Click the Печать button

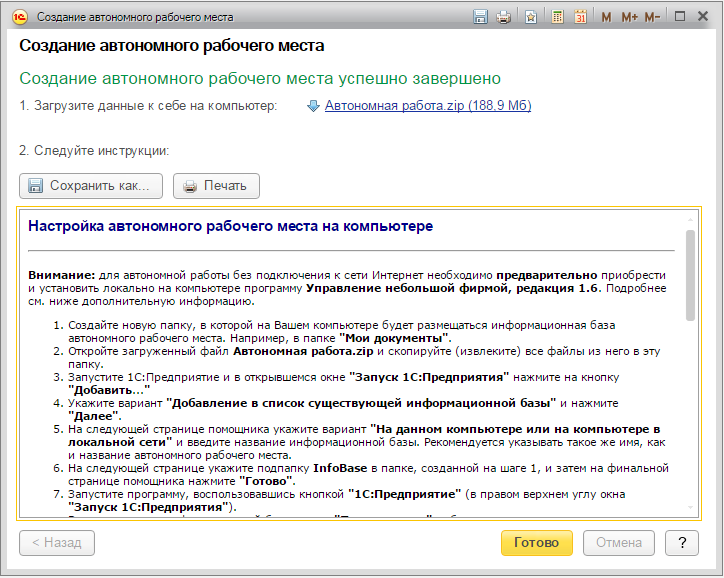pyautogui.click(x=216, y=186)
